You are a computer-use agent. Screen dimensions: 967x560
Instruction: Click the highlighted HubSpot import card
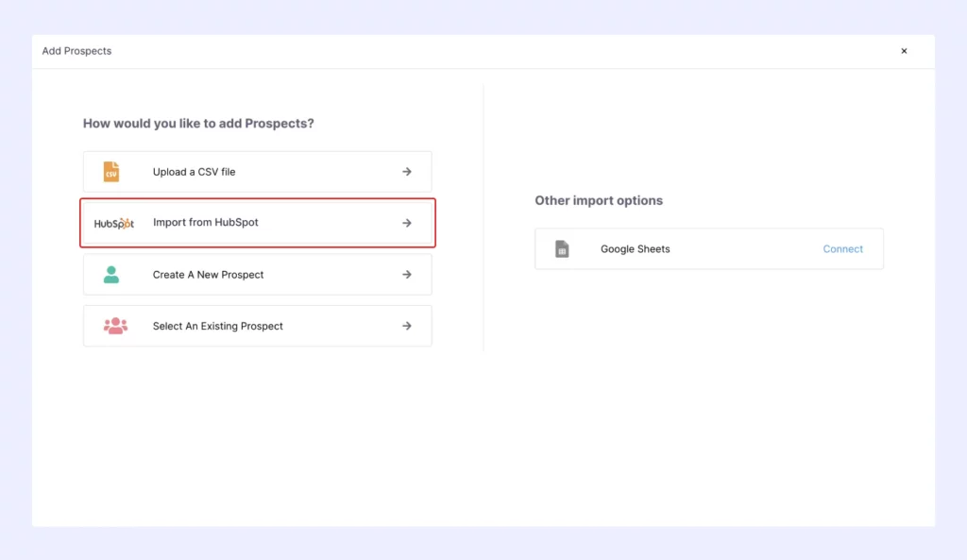pos(257,223)
